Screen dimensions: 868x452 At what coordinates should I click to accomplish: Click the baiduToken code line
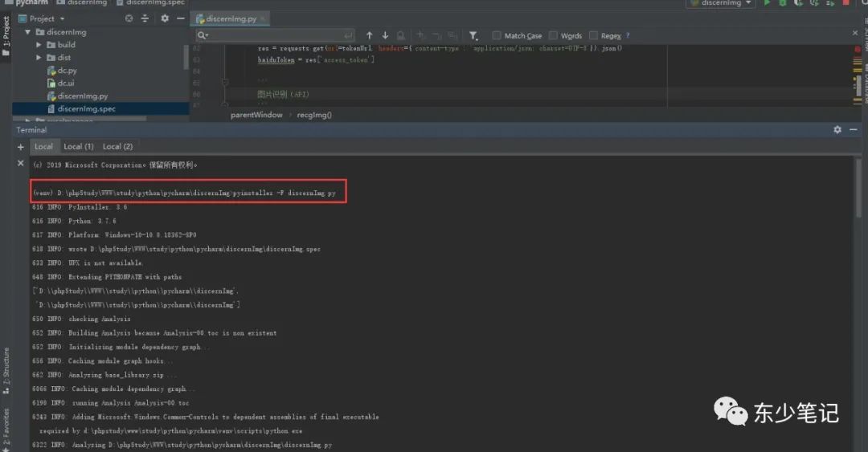316,59
